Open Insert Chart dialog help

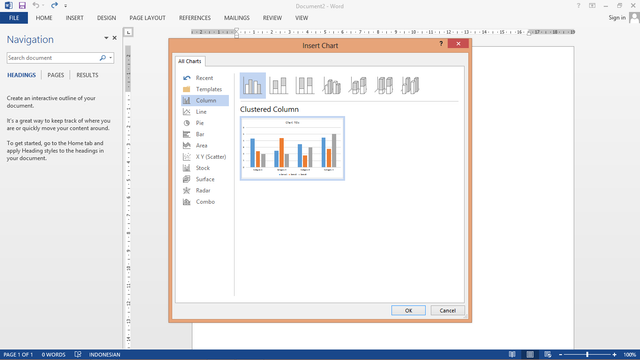click(441, 44)
